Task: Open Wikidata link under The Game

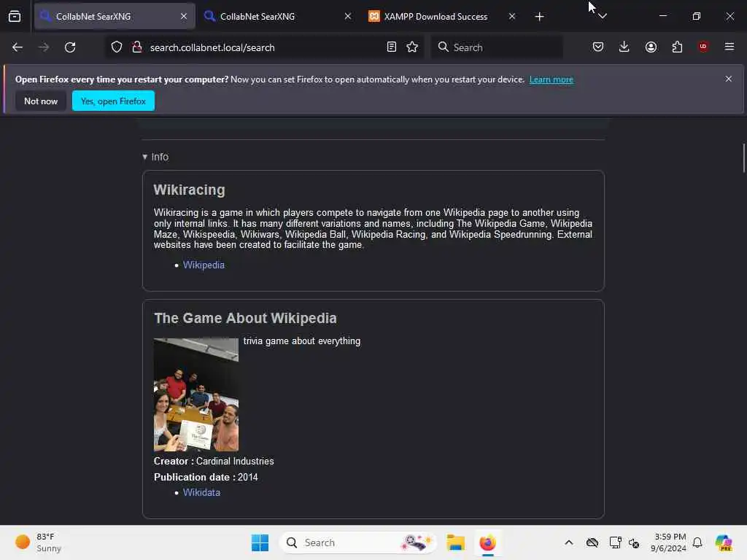Action: click(201, 492)
